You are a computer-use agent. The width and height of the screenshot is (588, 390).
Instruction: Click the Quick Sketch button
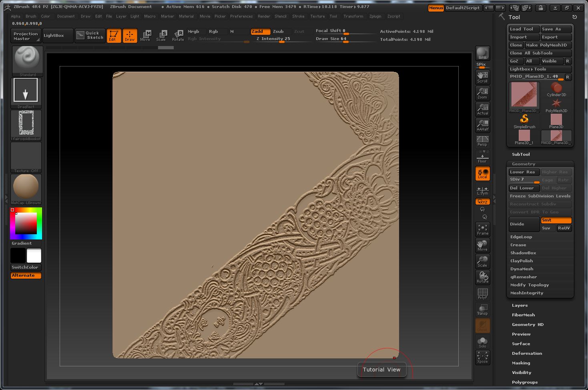(90, 35)
